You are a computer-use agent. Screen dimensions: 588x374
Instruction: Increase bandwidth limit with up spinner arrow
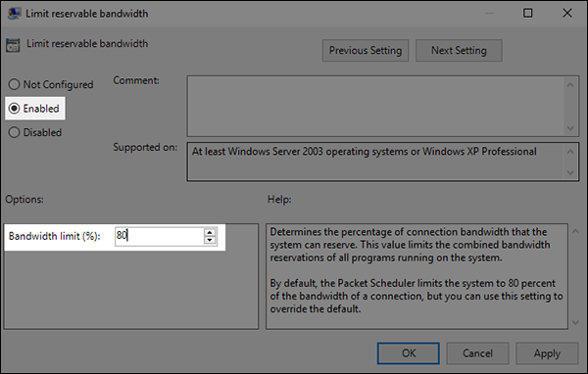click(x=210, y=233)
